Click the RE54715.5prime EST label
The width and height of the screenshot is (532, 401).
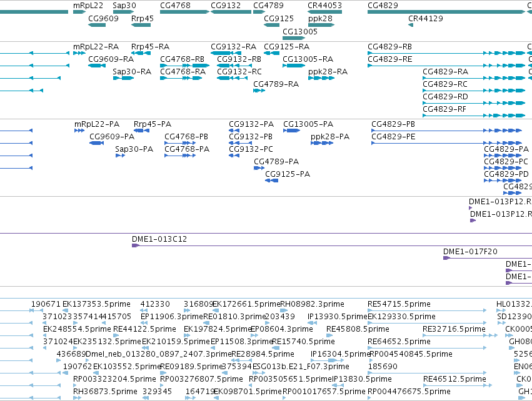[x=399, y=304]
